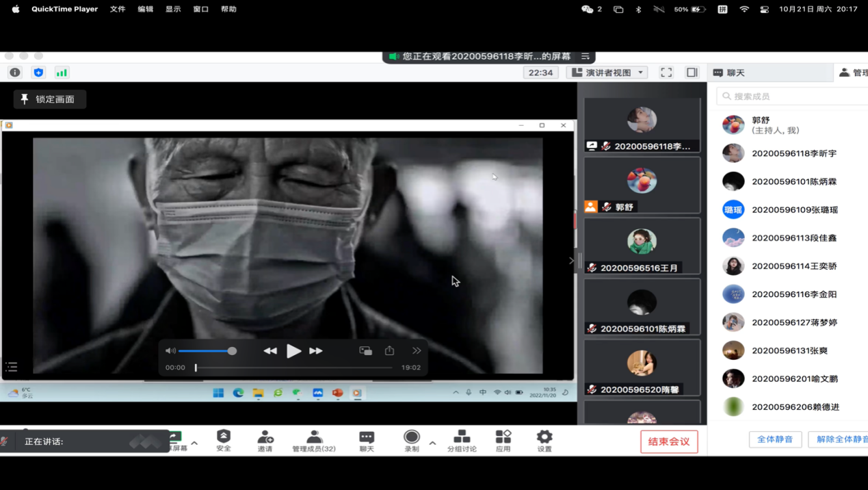The height and width of the screenshot is (490, 868).
Task: Open the 帮助 menu
Action: click(228, 9)
